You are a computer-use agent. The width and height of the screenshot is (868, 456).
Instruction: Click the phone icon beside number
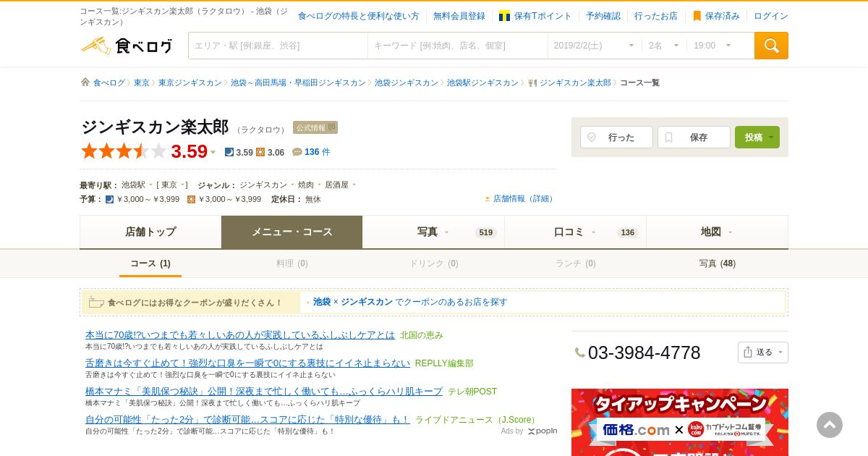579,352
